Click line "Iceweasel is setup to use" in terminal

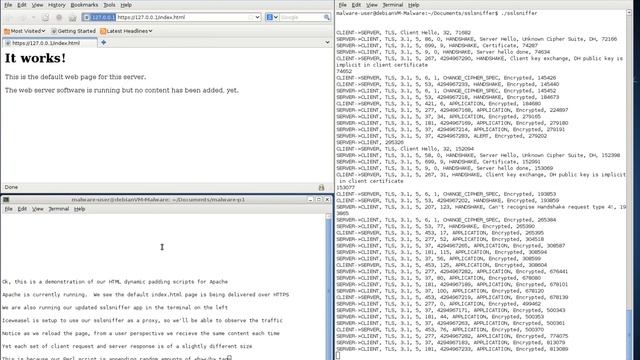pos(142,320)
